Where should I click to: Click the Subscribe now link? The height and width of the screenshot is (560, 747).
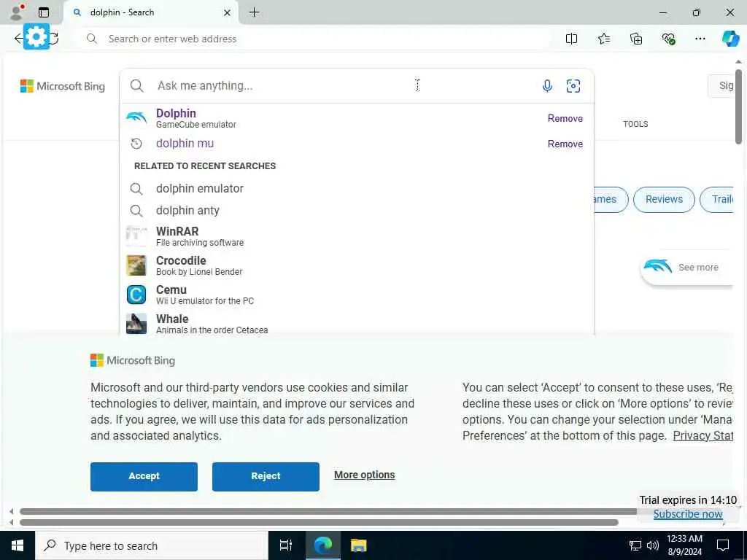(688, 514)
